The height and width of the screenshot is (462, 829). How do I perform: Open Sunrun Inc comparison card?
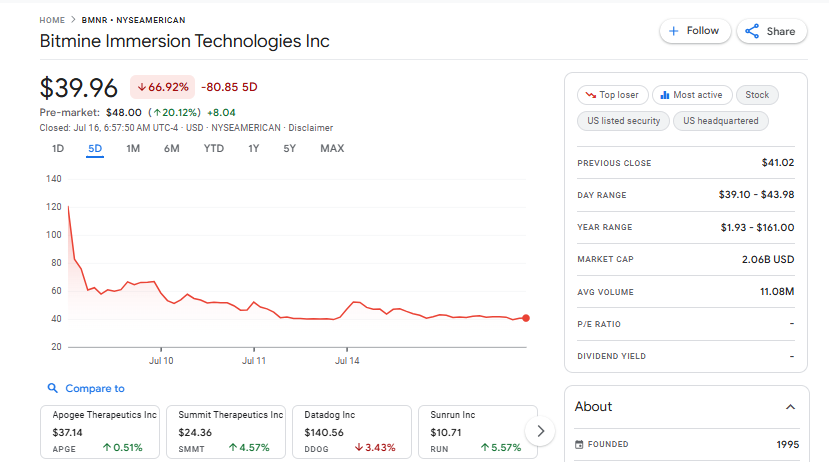[477, 432]
